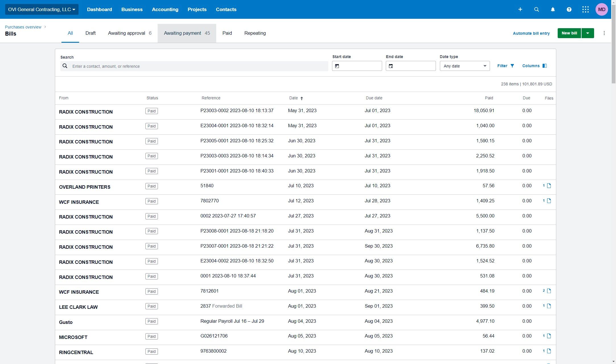The image size is (616, 364).
Task: Open notifications bell icon
Action: click(553, 9)
